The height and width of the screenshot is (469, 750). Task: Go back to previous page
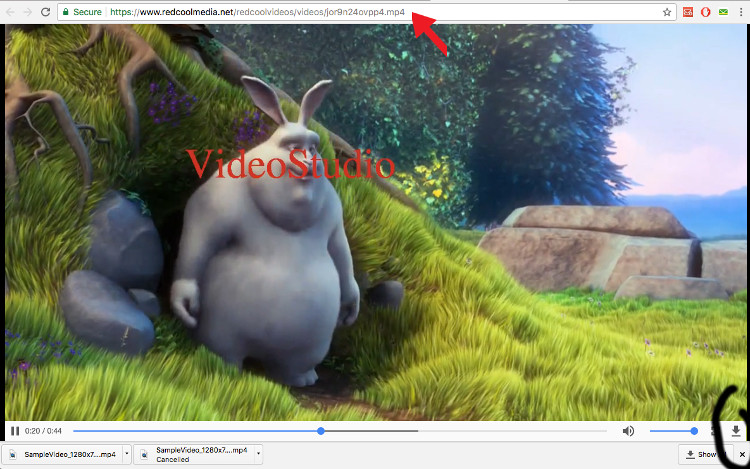click(x=9, y=12)
